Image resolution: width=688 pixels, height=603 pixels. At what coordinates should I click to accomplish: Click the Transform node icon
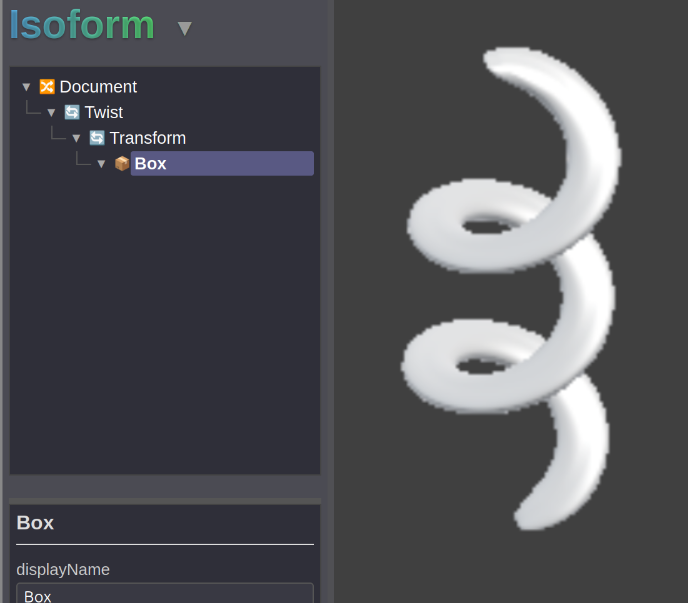coord(97,138)
